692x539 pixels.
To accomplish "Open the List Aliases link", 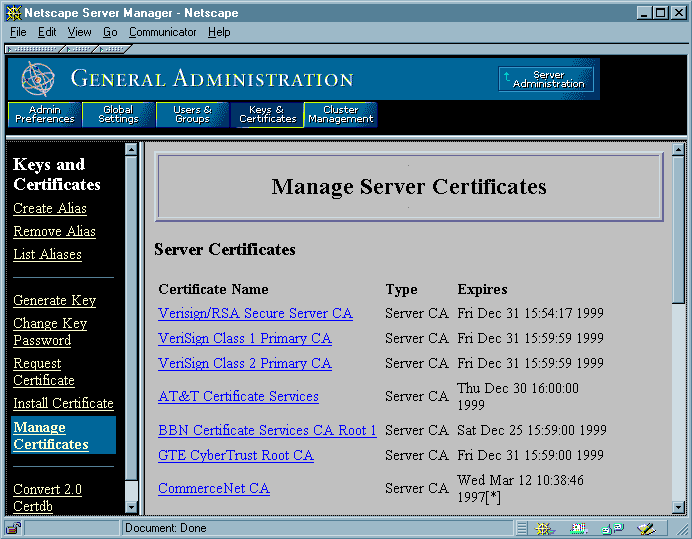I will [47, 254].
